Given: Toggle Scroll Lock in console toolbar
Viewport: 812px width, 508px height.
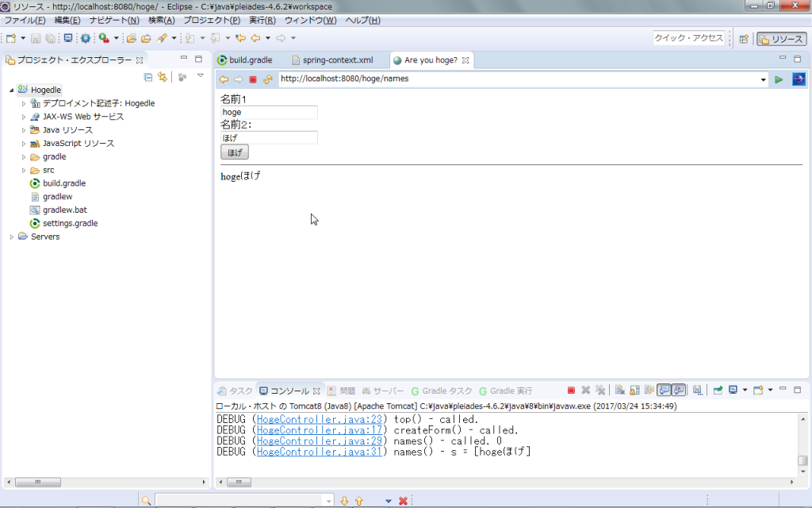Looking at the screenshot, I should pyautogui.click(x=634, y=391).
